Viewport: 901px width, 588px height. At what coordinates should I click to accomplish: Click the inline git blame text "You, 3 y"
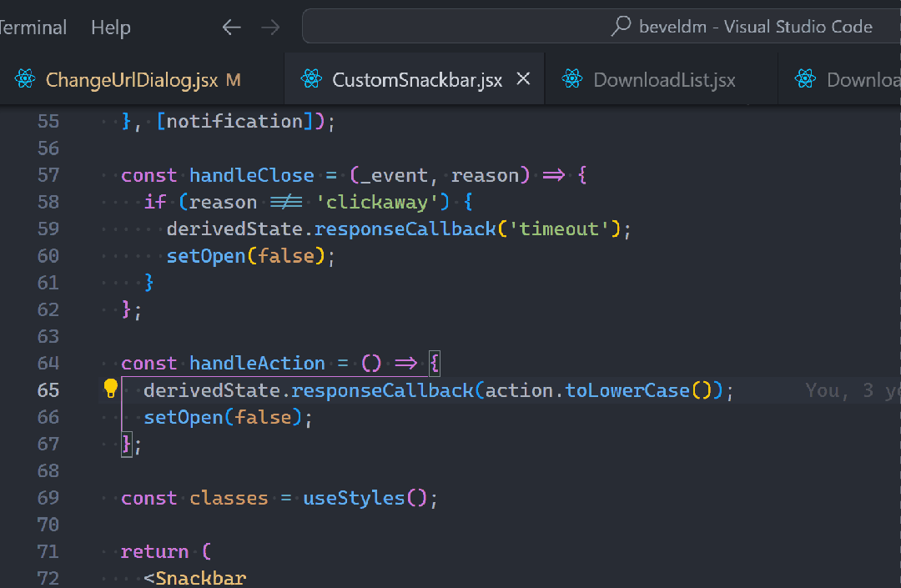[851, 390]
